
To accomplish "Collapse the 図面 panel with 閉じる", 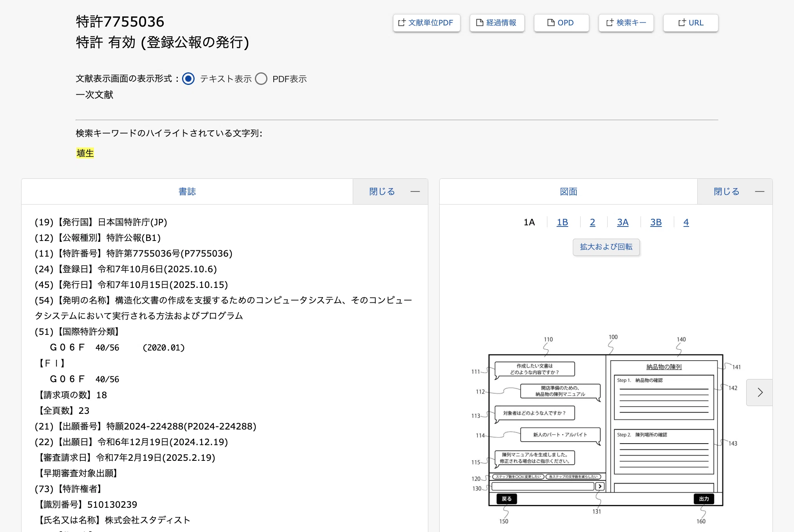I will (735, 192).
